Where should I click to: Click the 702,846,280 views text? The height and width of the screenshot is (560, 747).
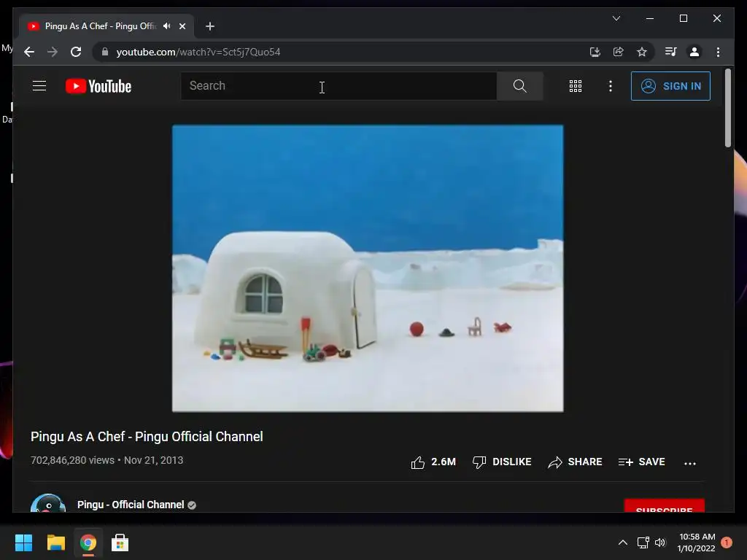click(72, 461)
